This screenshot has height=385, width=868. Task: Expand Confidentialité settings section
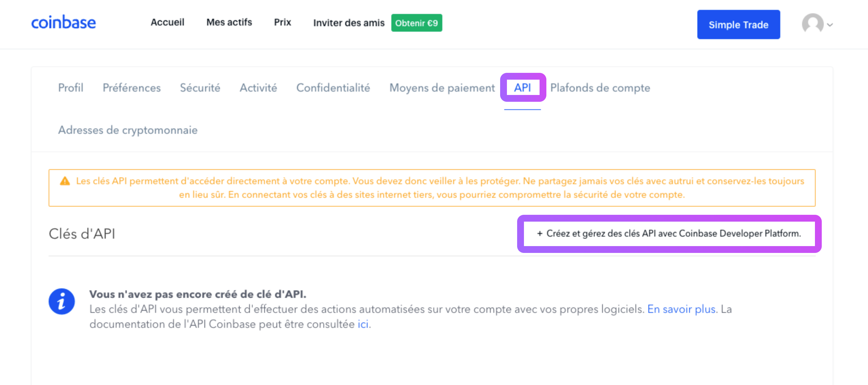333,87
